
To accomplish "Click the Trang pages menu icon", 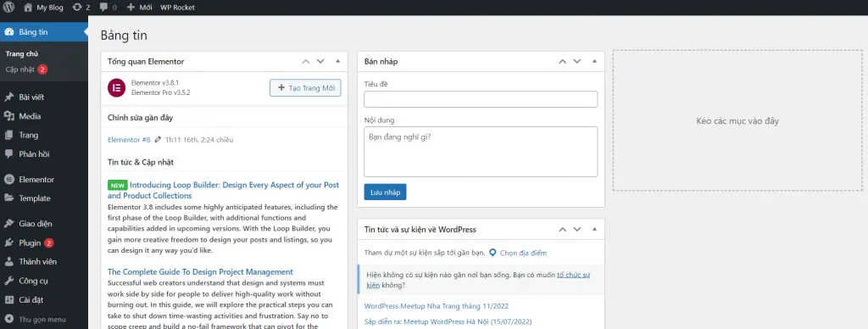I will 8,135.
